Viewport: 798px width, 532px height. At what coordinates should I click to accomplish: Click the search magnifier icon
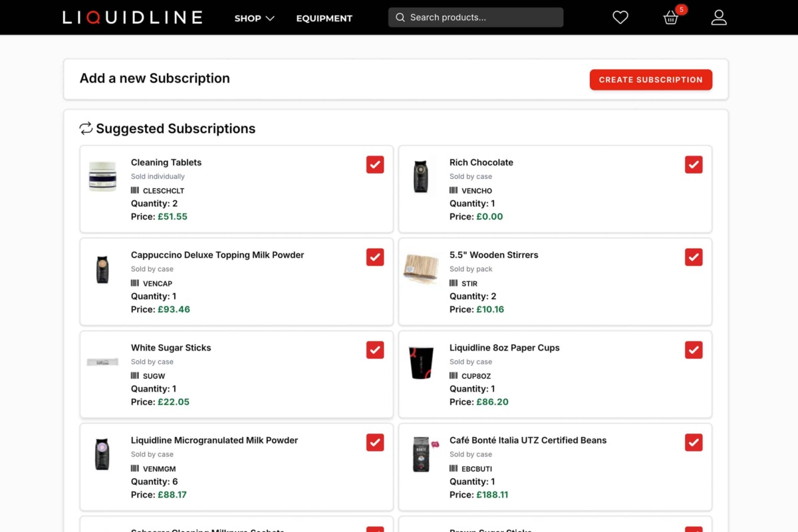click(x=400, y=17)
